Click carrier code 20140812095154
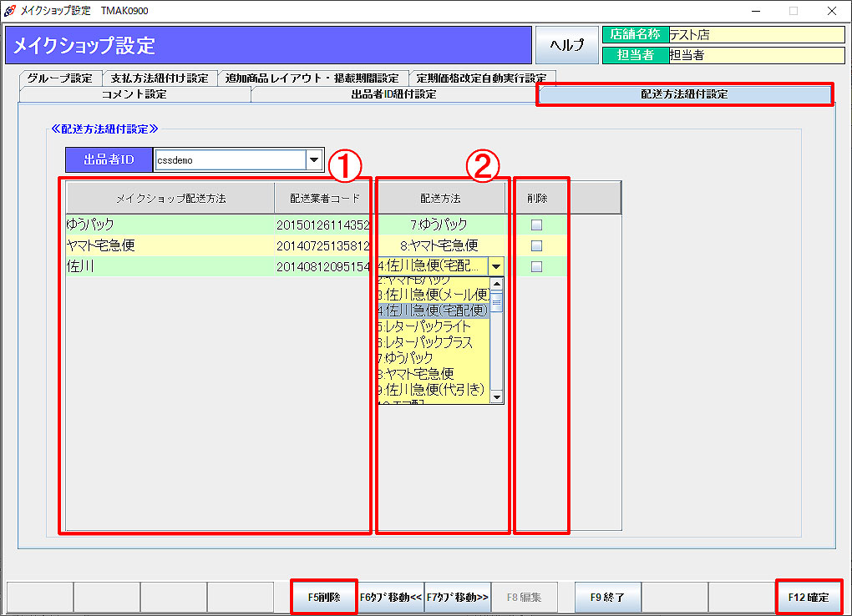 click(324, 267)
